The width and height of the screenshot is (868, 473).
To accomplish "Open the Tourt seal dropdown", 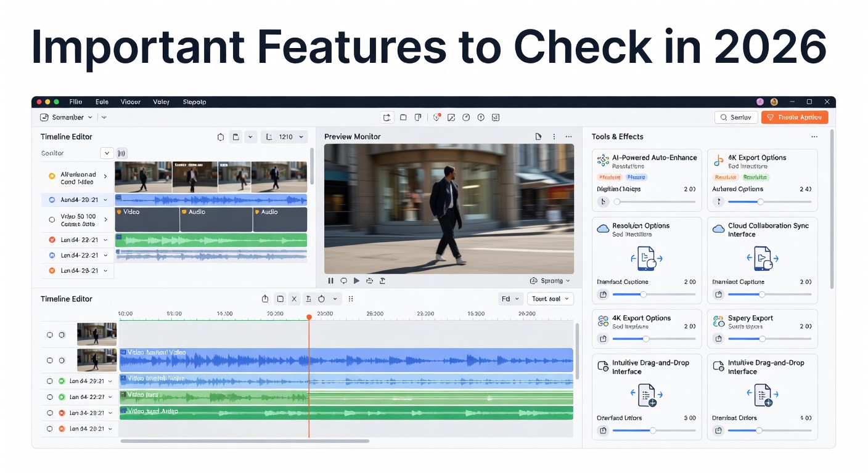I will pos(550,299).
